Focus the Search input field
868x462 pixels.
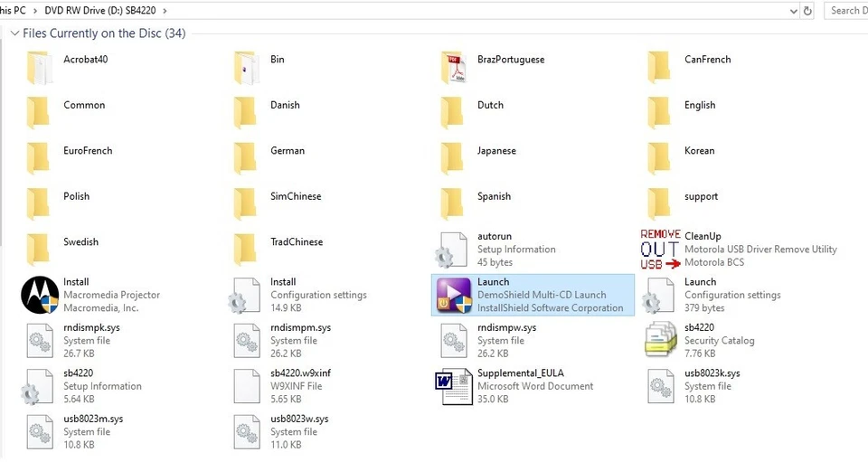pos(847,11)
